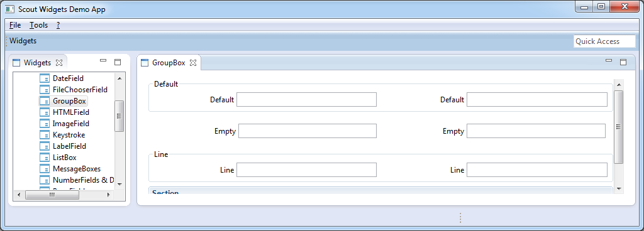Click the Quick Access search field
This screenshot has width=644, height=231.
604,41
